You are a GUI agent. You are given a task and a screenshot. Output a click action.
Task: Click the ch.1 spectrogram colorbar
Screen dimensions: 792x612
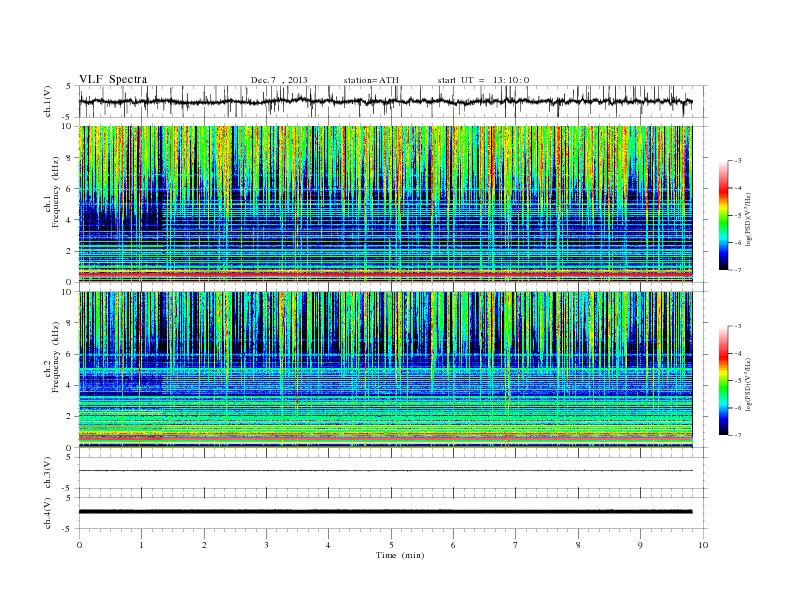point(723,216)
